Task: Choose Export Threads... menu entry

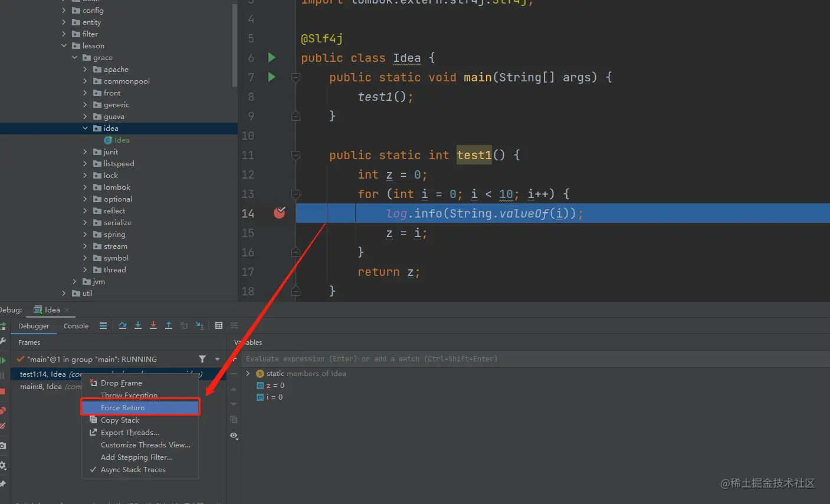Action: click(140, 433)
